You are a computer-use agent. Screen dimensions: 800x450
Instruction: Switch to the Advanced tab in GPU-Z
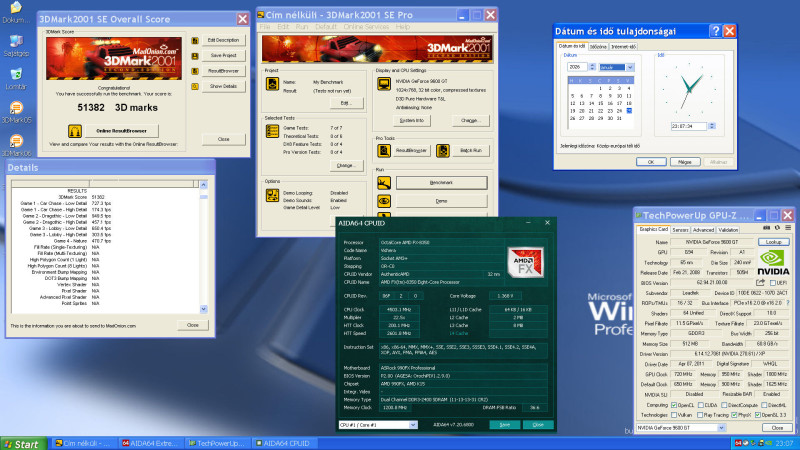tap(703, 230)
